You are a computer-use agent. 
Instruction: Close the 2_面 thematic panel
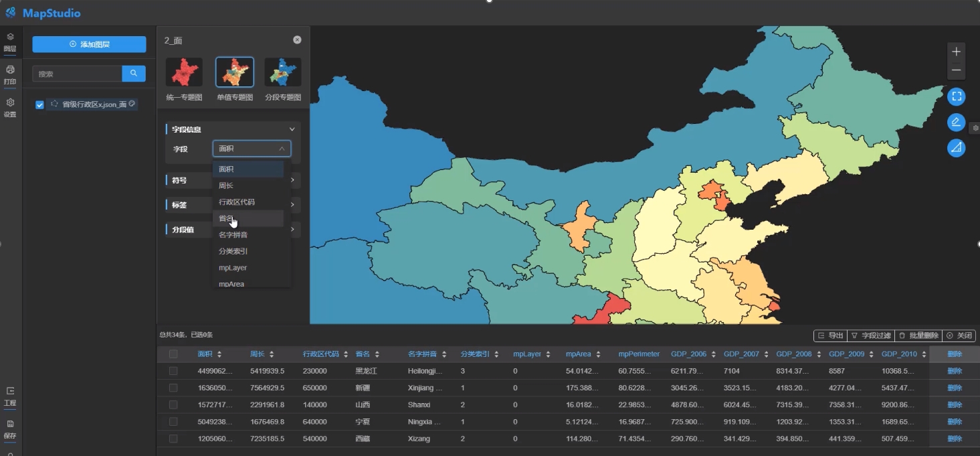[297, 40]
